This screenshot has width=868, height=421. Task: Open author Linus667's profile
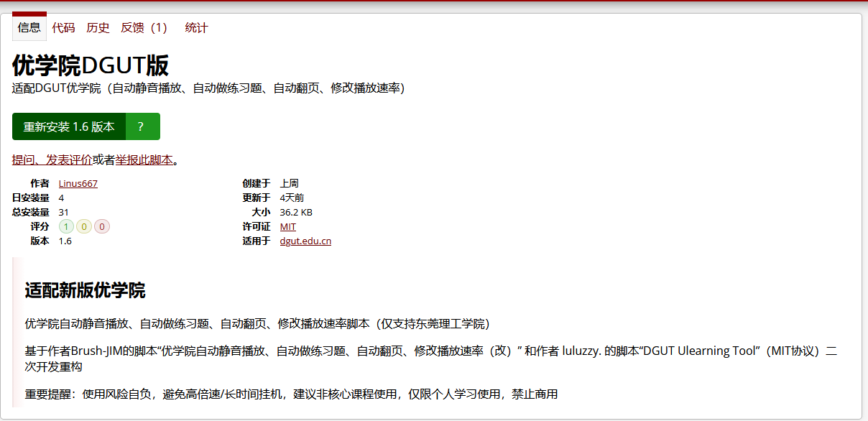[78, 184]
